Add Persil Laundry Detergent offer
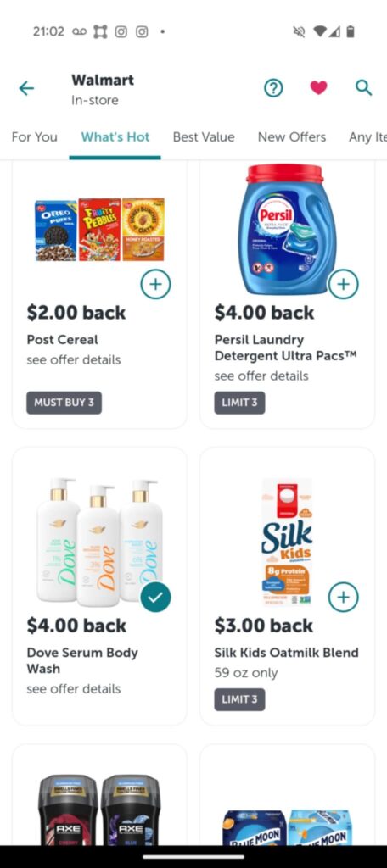The width and height of the screenshot is (387, 868). click(343, 284)
